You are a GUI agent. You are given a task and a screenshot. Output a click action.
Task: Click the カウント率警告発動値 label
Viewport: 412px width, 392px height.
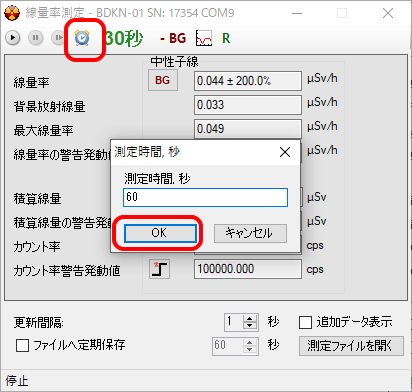67,271
